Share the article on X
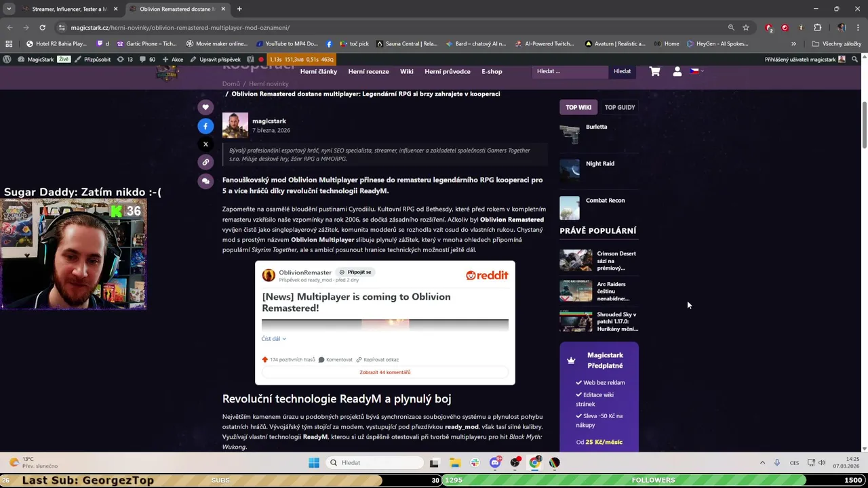 [205, 144]
